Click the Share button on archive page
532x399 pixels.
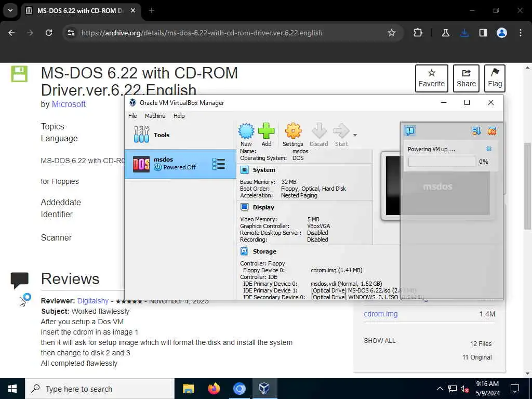click(x=466, y=78)
